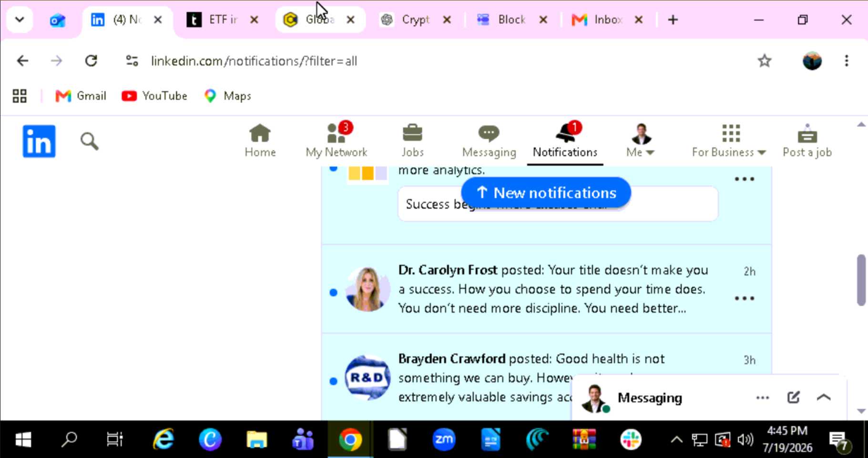
Task: Click the LinkedIn search magnifier icon
Action: click(89, 141)
